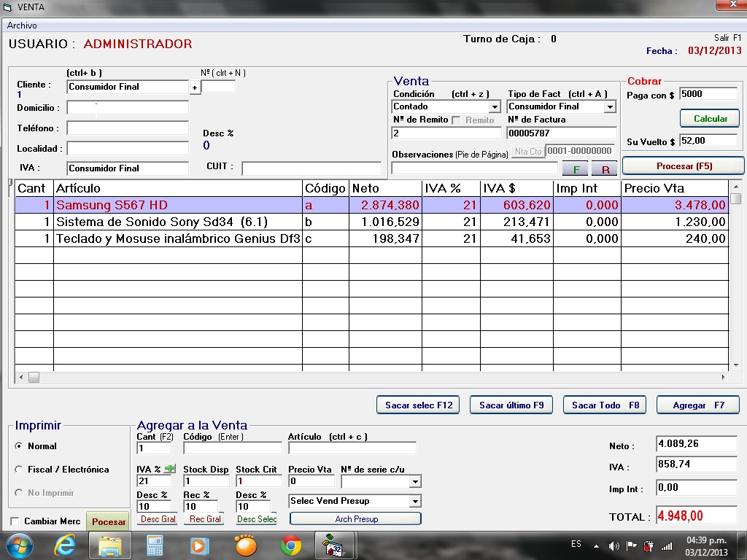
Task: Select the Normal print option
Action: coord(18,446)
